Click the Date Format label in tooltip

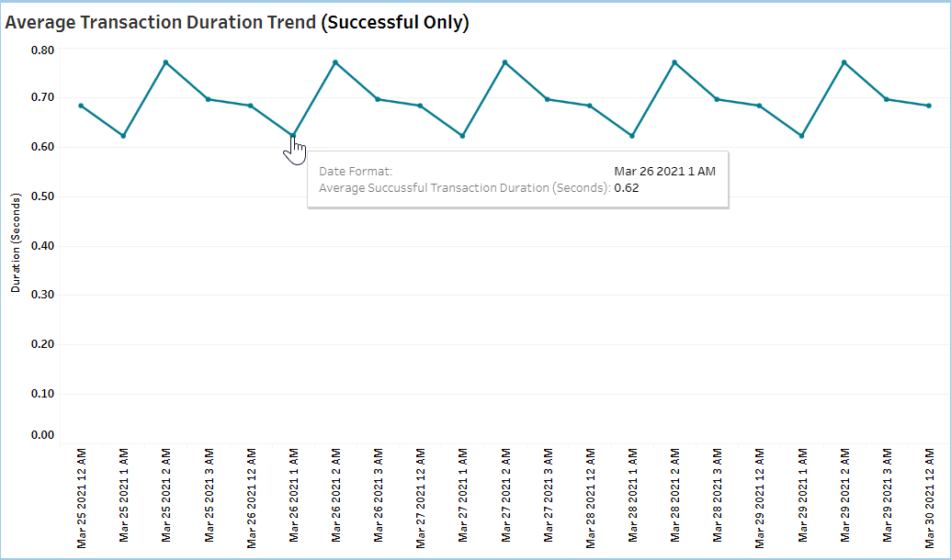tap(356, 171)
